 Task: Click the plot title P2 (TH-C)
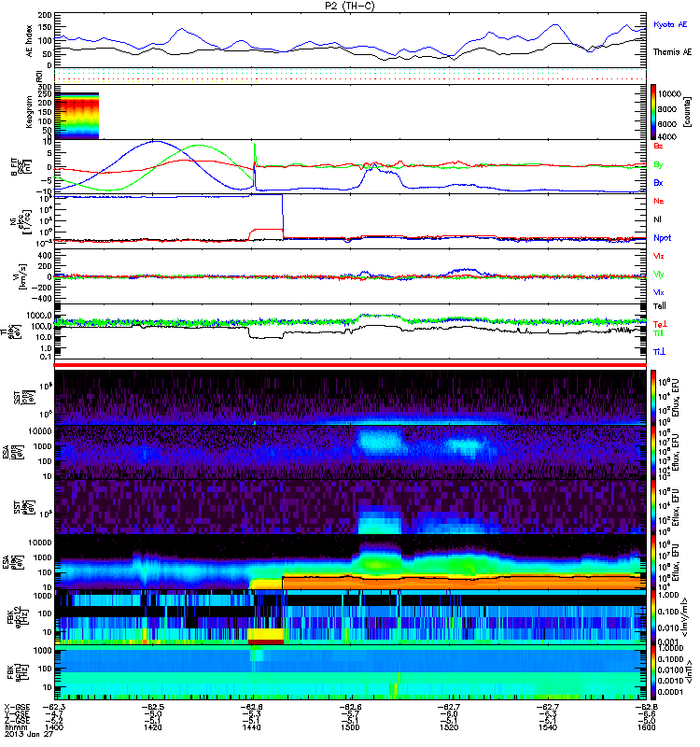tap(349, 6)
